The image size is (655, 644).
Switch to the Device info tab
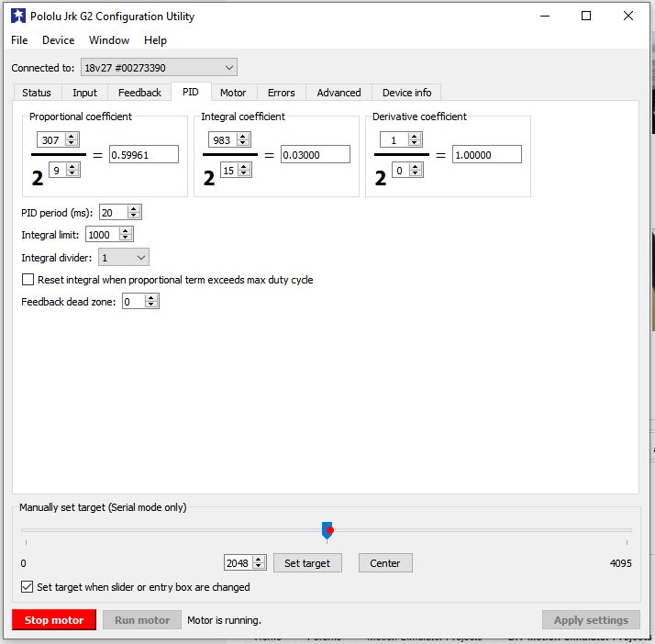406,93
